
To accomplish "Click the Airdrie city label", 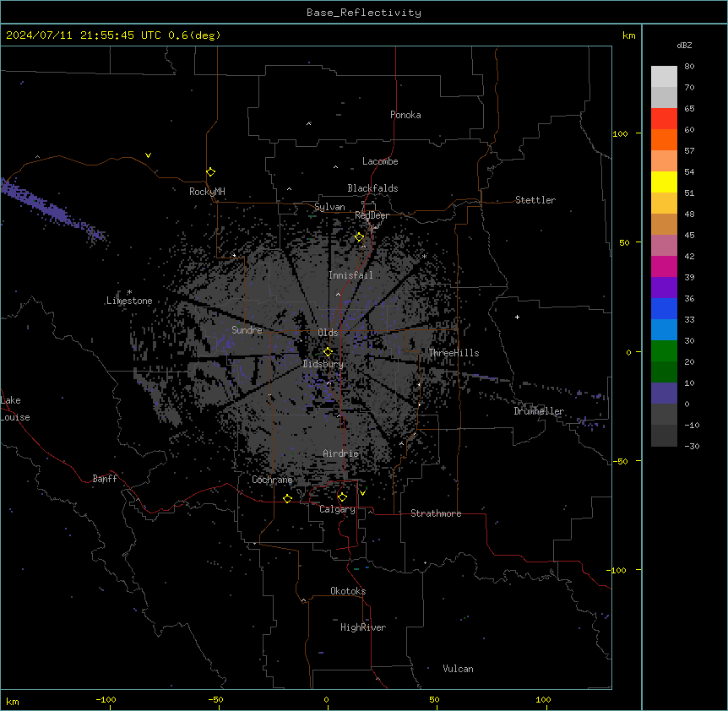I will click(340, 453).
